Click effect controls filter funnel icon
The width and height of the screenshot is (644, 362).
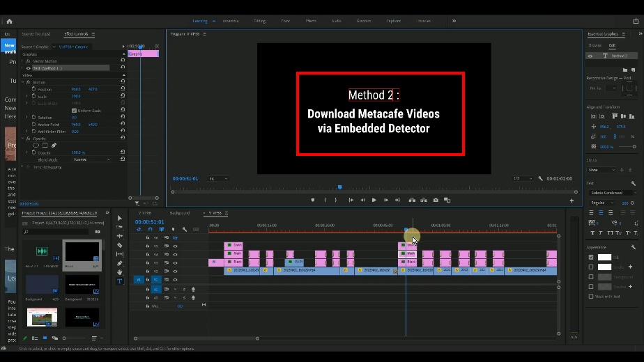click(x=137, y=203)
